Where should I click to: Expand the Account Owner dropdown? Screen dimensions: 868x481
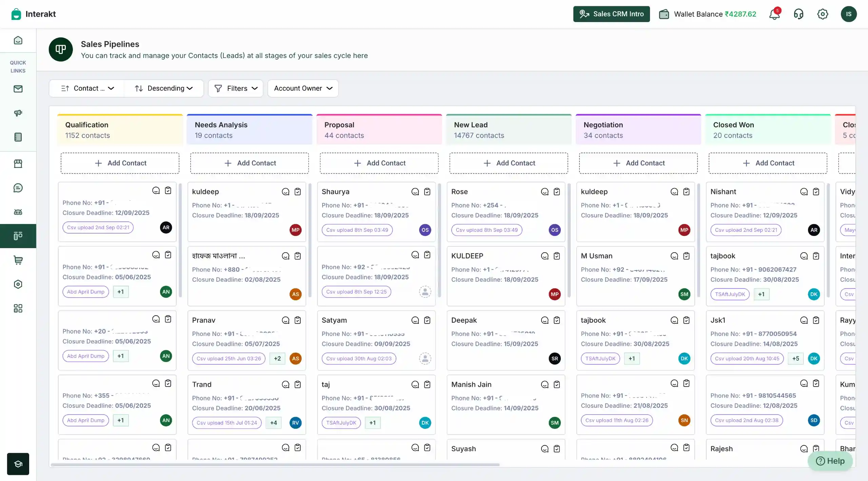click(x=302, y=88)
